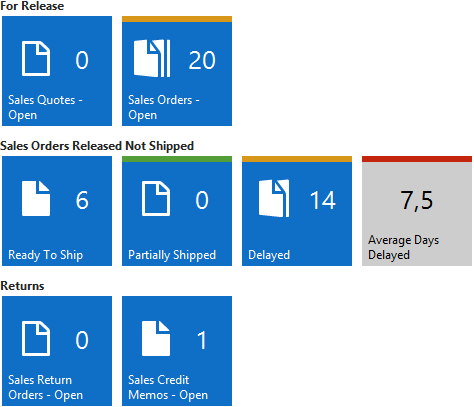Click the count 6 on Ready To Ship
Screen dimensions: 474x407
[82, 200]
